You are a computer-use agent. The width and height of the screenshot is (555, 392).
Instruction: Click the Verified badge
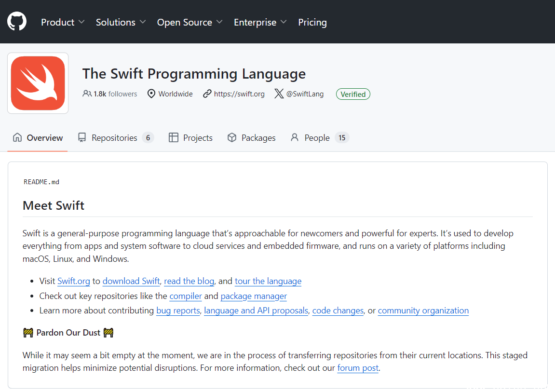[x=353, y=94]
